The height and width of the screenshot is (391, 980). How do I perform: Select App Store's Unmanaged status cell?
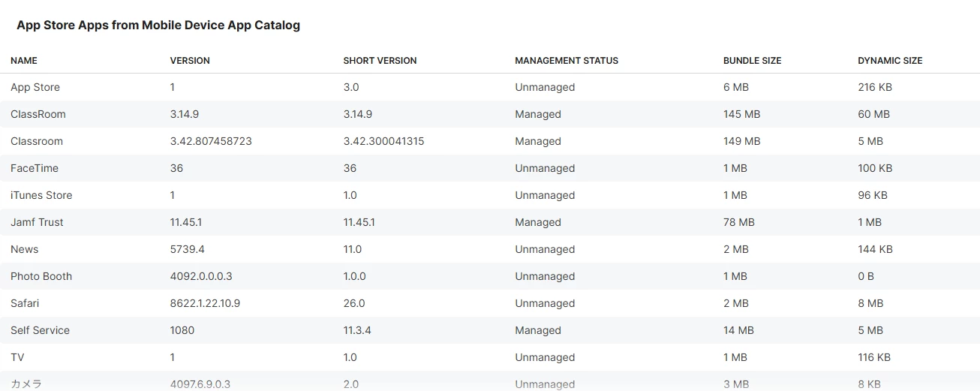pos(545,87)
